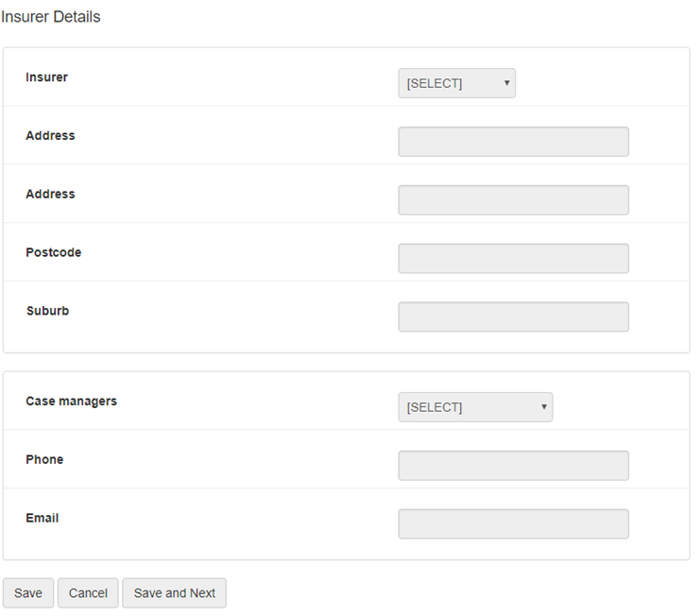Click the second Address input field
The height and width of the screenshot is (616, 700).
tap(513, 200)
